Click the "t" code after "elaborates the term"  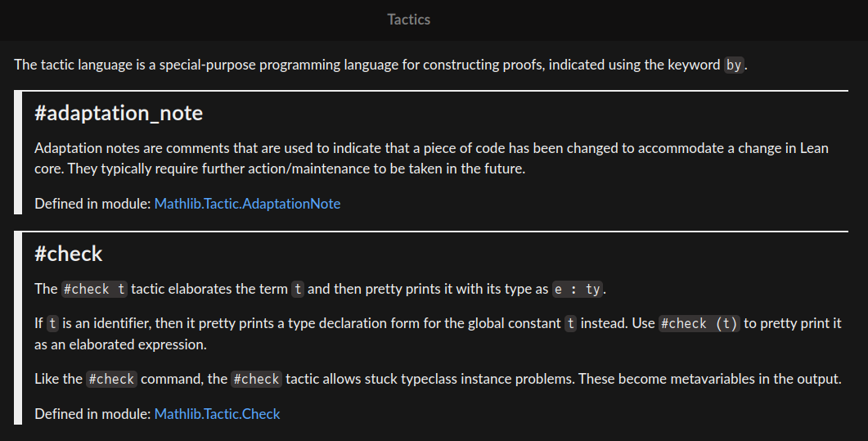coord(298,289)
